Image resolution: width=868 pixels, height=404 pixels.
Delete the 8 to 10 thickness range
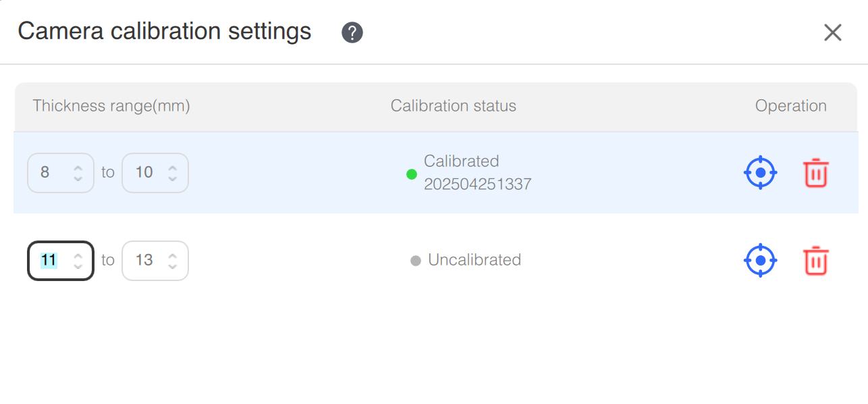pyautogui.click(x=816, y=173)
